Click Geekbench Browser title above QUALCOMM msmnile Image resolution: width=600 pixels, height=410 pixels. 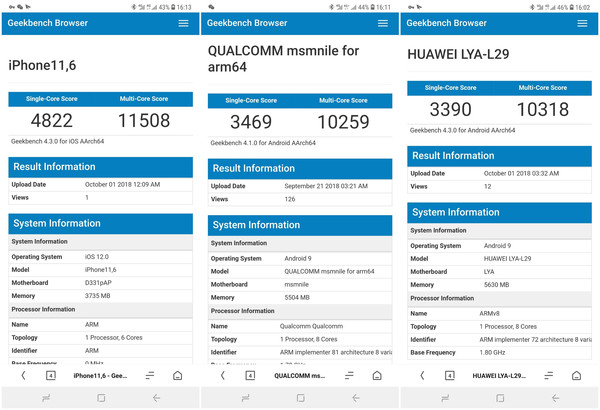[x=247, y=23]
